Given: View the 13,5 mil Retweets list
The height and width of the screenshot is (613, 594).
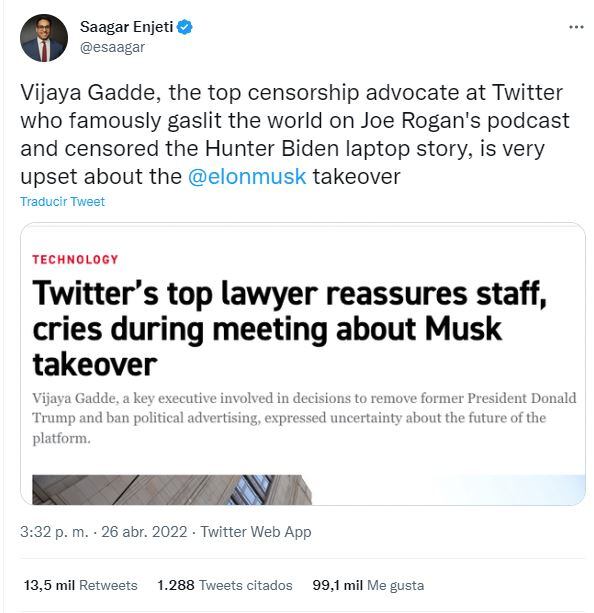Looking at the screenshot, I should [81, 585].
